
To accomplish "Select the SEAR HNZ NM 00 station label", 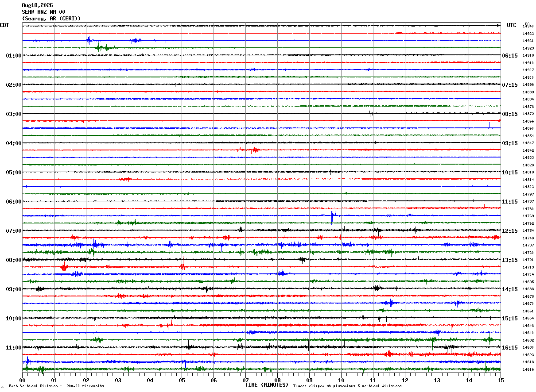I will 43,12.
